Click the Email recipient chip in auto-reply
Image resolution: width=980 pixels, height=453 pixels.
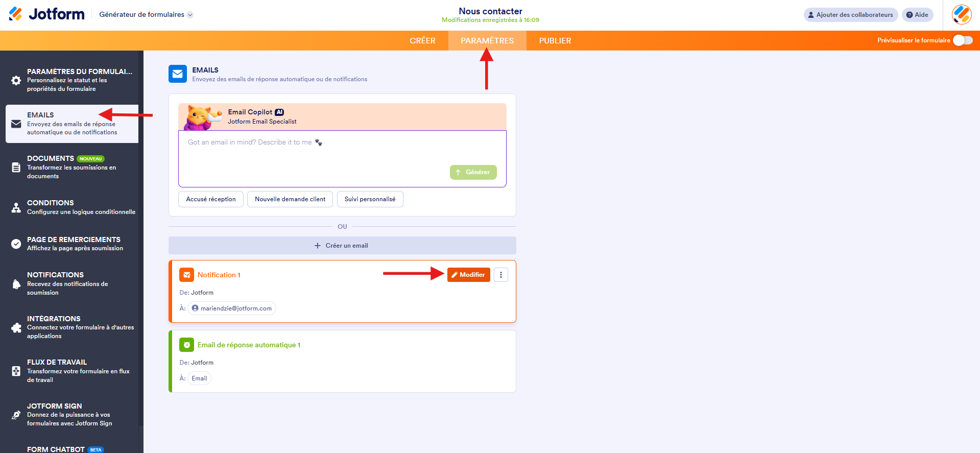pos(200,378)
